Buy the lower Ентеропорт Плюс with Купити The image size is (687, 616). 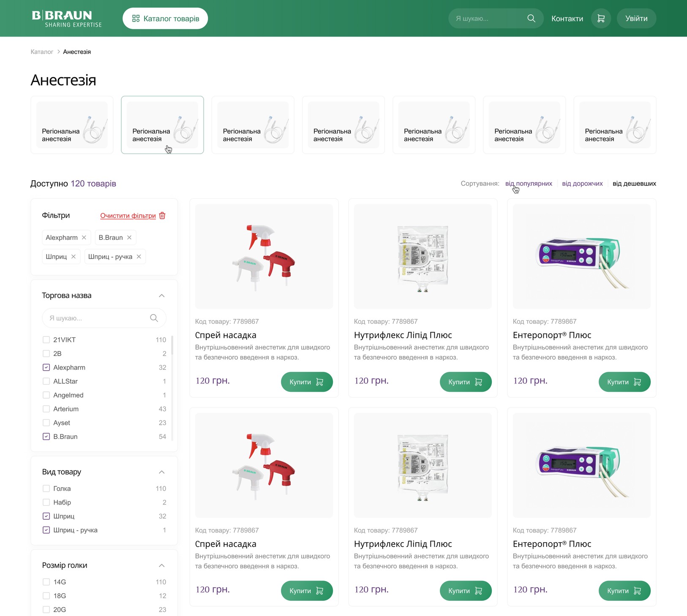(624, 591)
